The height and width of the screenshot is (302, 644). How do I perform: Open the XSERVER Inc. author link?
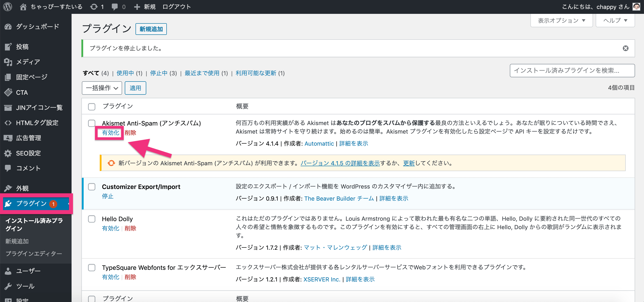pyautogui.click(x=322, y=279)
